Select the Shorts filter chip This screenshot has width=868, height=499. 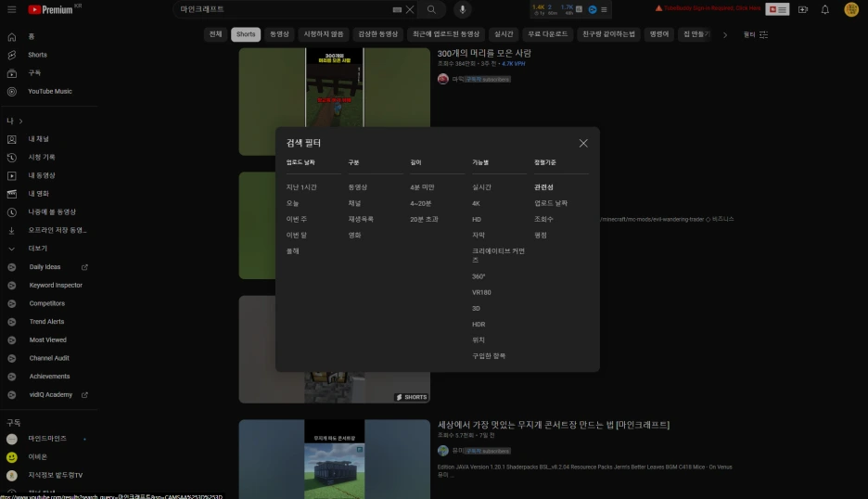246,34
